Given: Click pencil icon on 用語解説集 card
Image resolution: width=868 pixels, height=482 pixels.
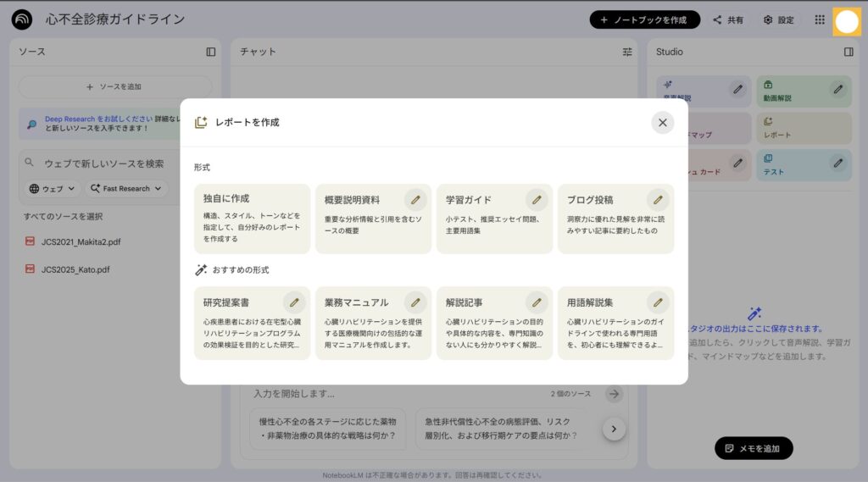Looking at the screenshot, I should (x=657, y=302).
